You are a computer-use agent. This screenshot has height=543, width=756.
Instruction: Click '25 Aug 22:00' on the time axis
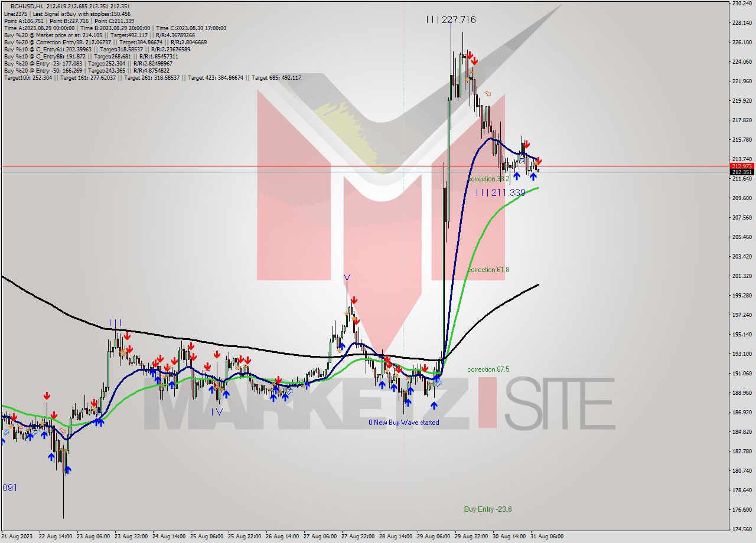coord(245,537)
